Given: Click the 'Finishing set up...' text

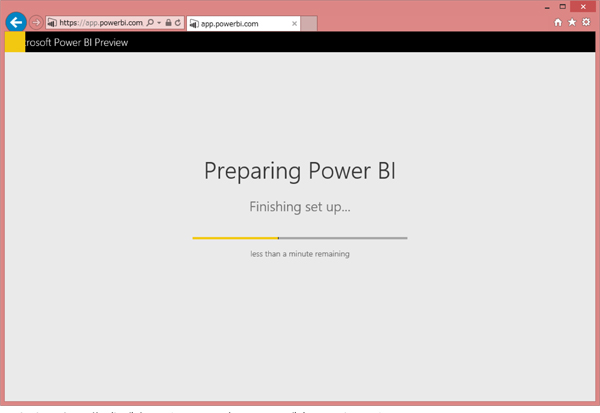Looking at the screenshot, I should click(x=300, y=207).
